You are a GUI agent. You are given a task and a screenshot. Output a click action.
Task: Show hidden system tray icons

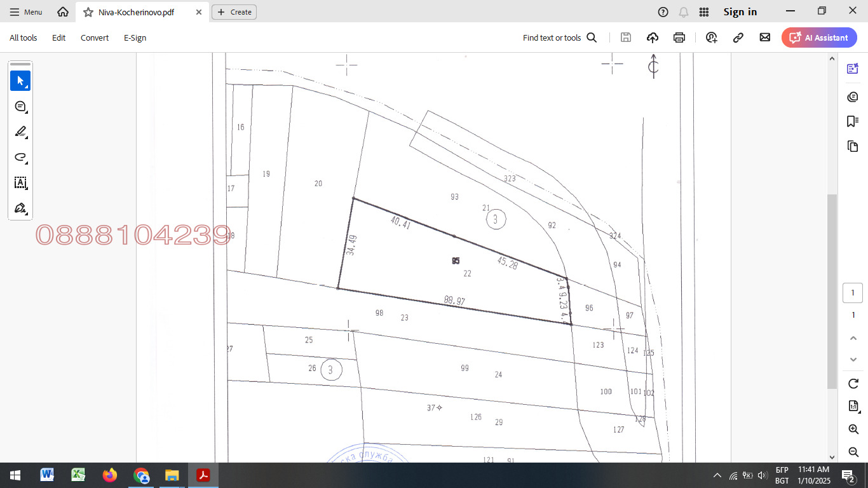click(717, 475)
